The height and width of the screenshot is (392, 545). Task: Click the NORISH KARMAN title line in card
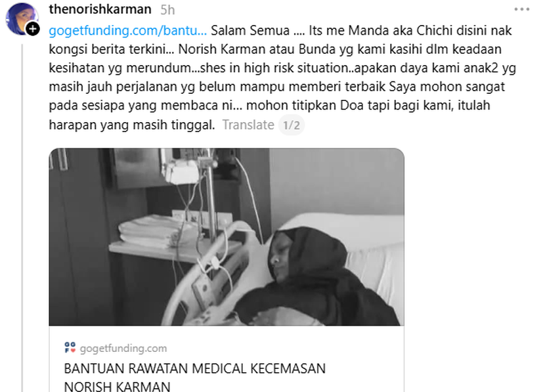click(x=117, y=386)
